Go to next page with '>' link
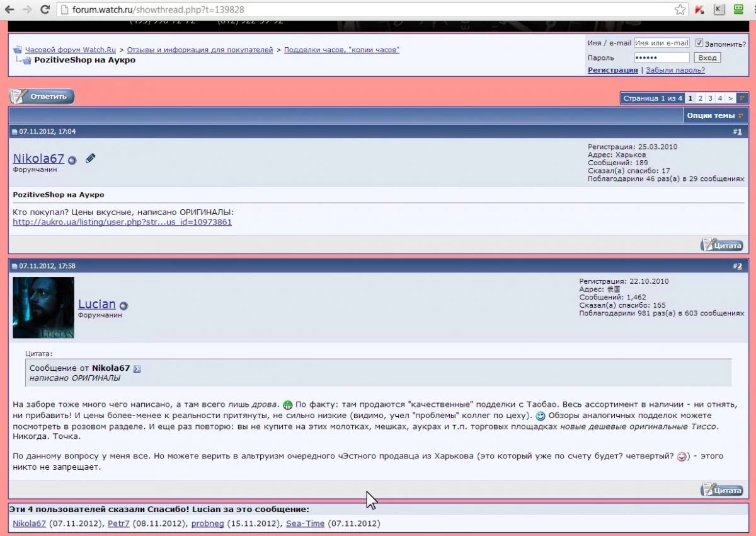The image size is (756, 536). (731, 98)
